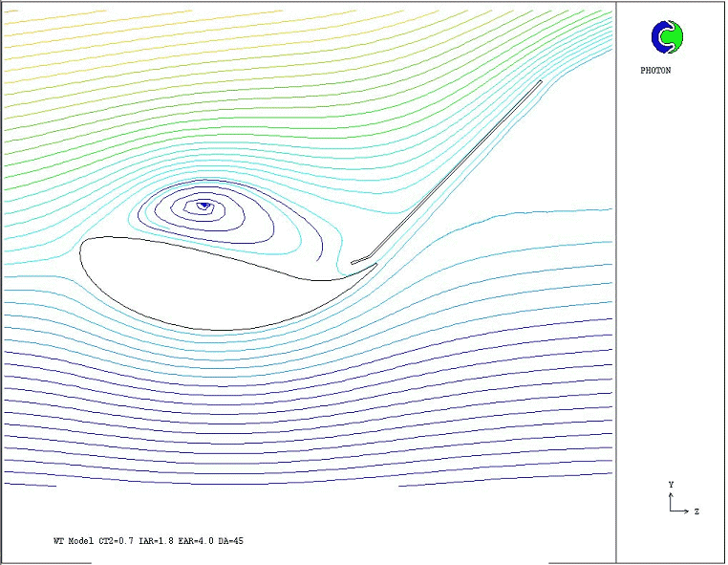Click the Y axis label of the orientation triad
Screen dimensions: 728x565
(671, 485)
